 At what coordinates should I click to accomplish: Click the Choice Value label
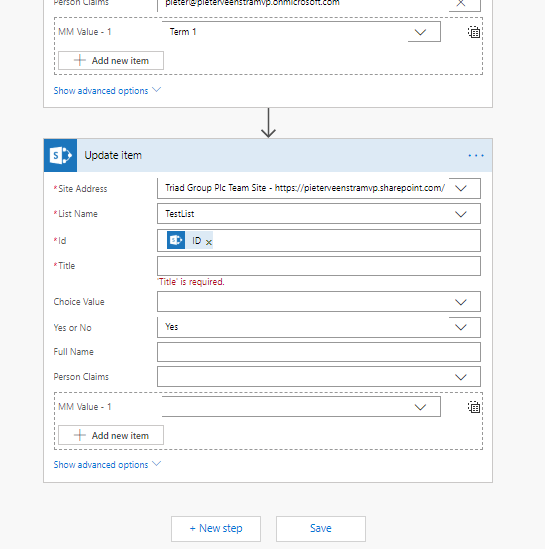pyautogui.click(x=79, y=302)
